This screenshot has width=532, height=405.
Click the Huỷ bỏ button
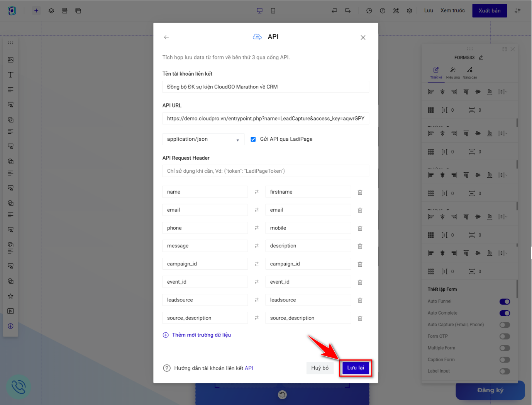[320, 368]
